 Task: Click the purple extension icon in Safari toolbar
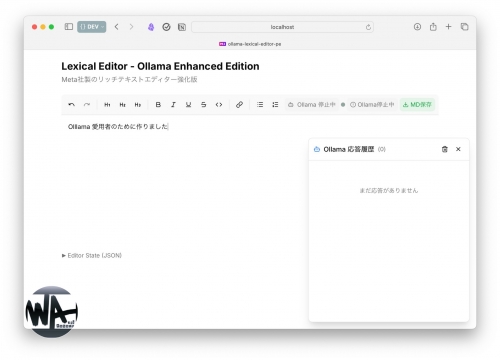click(151, 27)
